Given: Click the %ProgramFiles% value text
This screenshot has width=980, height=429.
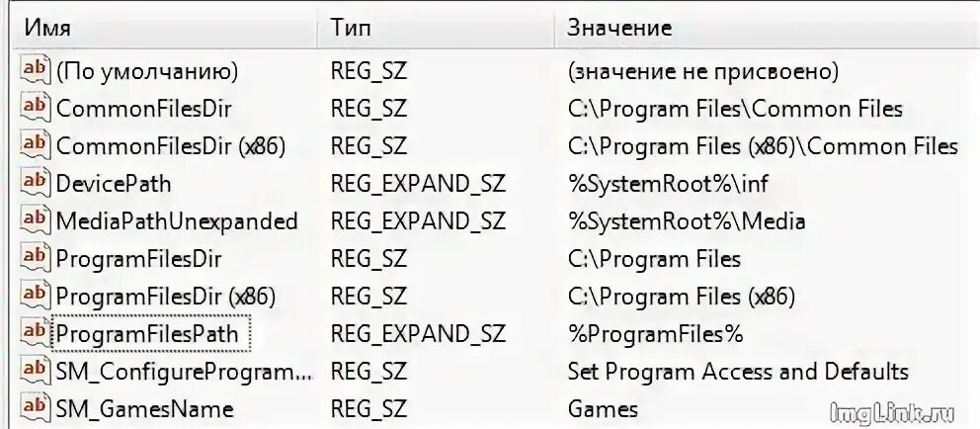Looking at the screenshot, I should 655,334.
